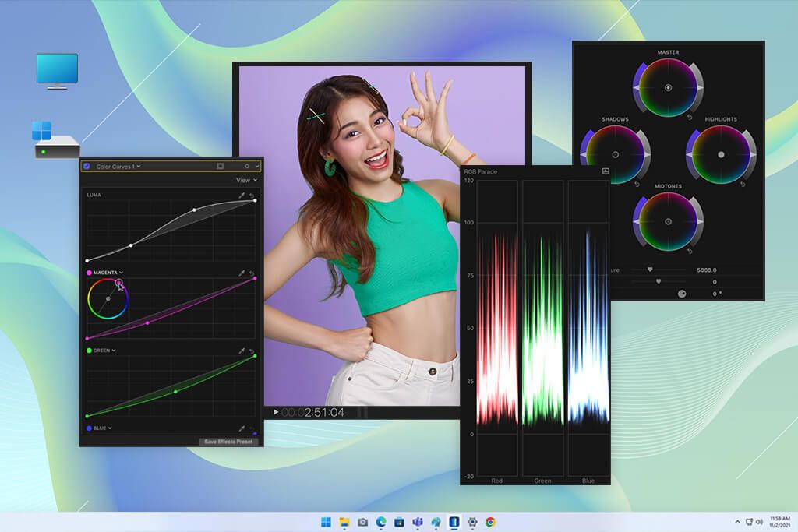Reset the Master color wheel
Viewport: 798px width, 532px height.
690,115
